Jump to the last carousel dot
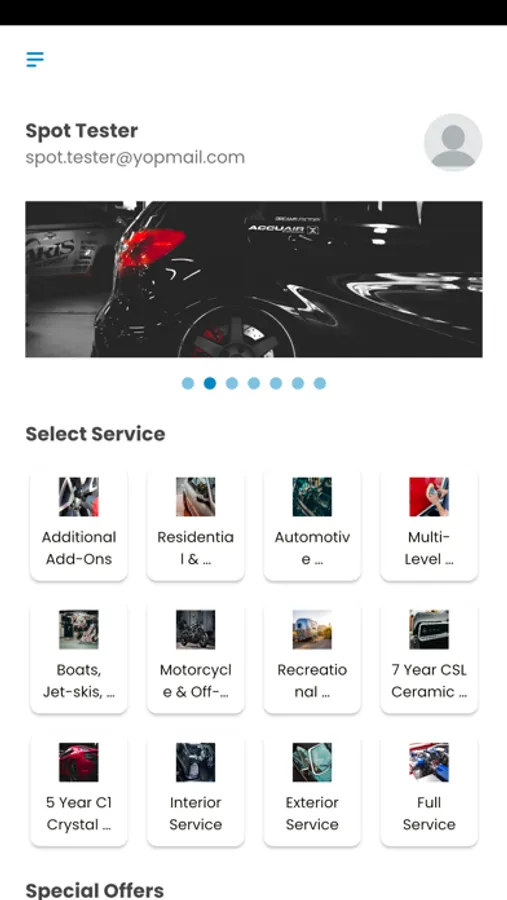The image size is (507, 900). pyautogui.click(x=320, y=383)
